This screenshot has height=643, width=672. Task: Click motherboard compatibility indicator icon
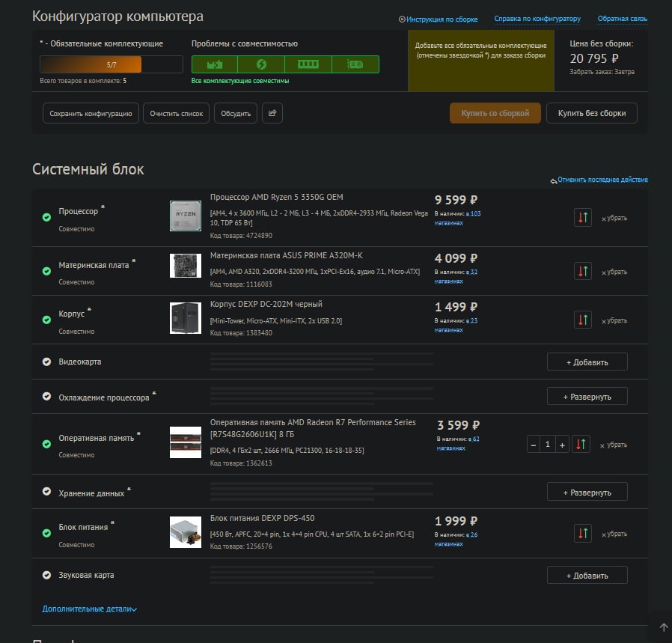(x=215, y=64)
